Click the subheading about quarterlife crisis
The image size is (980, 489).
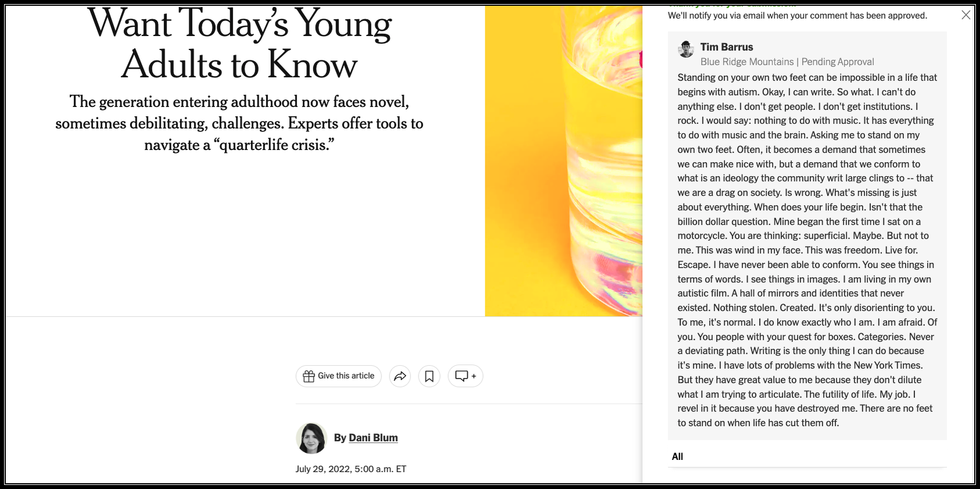(239, 123)
